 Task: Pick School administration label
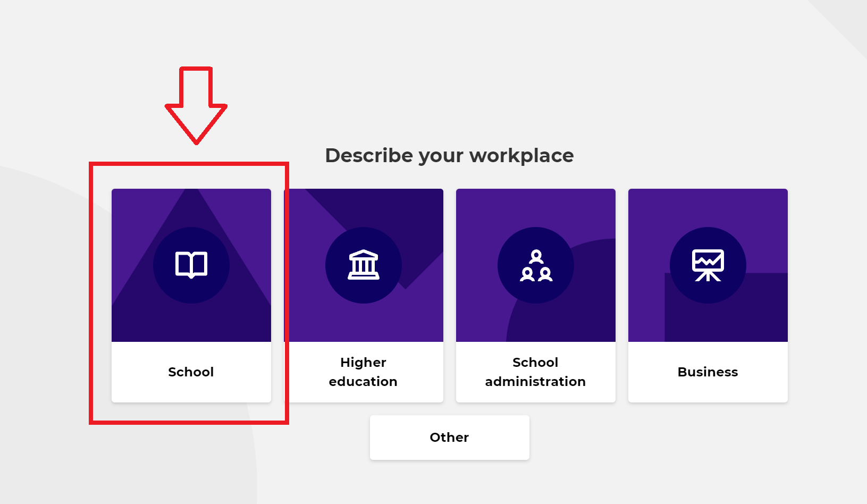(x=535, y=372)
